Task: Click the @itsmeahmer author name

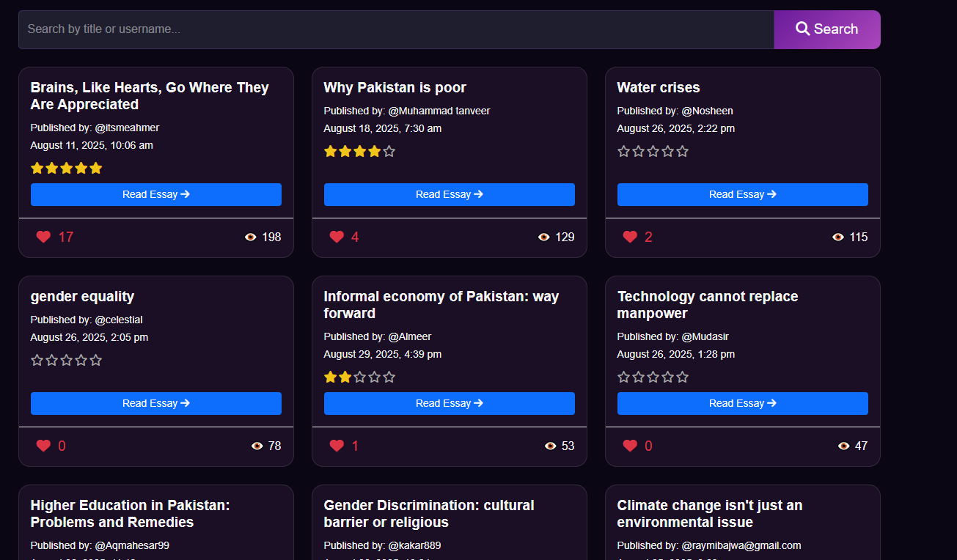Action: pyautogui.click(x=127, y=128)
